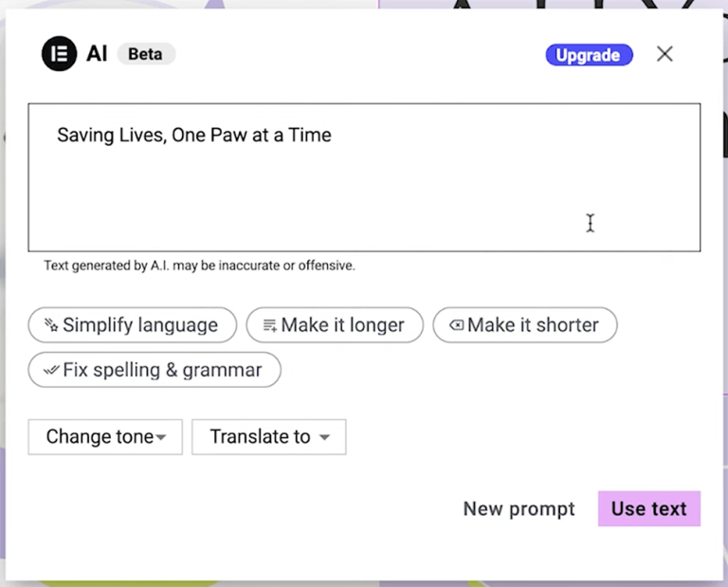The image size is (728, 587).
Task: Click the 'Saving Lives, One Paw' text line
Action: pyautogui.click(x=194, y=136)
